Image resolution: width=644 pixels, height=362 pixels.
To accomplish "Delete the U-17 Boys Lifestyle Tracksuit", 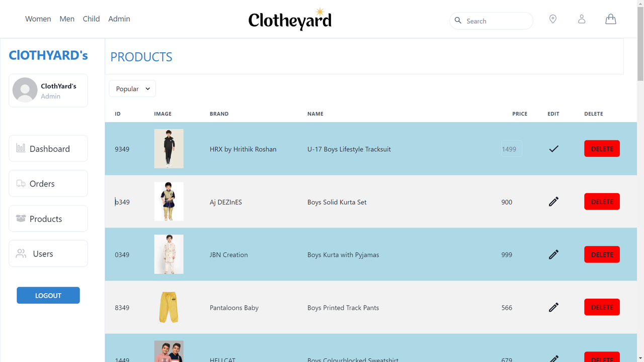I will pyautogui.click(x=602, y=149).
